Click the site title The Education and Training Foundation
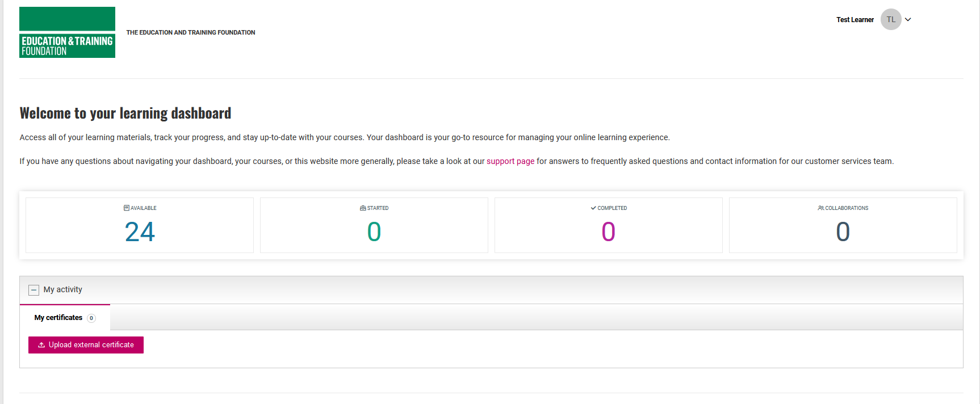This screenshot has height=404, width=980. click(x=190, y=32)
